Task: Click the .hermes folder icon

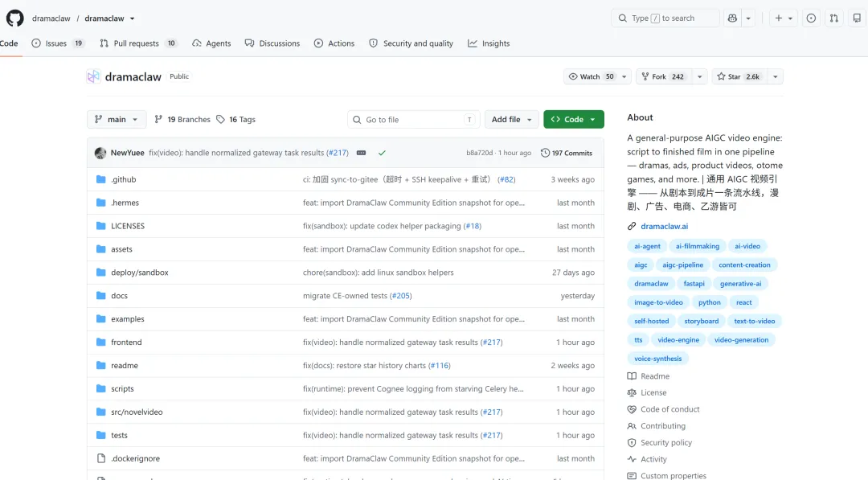Action: tap(100, 203)
